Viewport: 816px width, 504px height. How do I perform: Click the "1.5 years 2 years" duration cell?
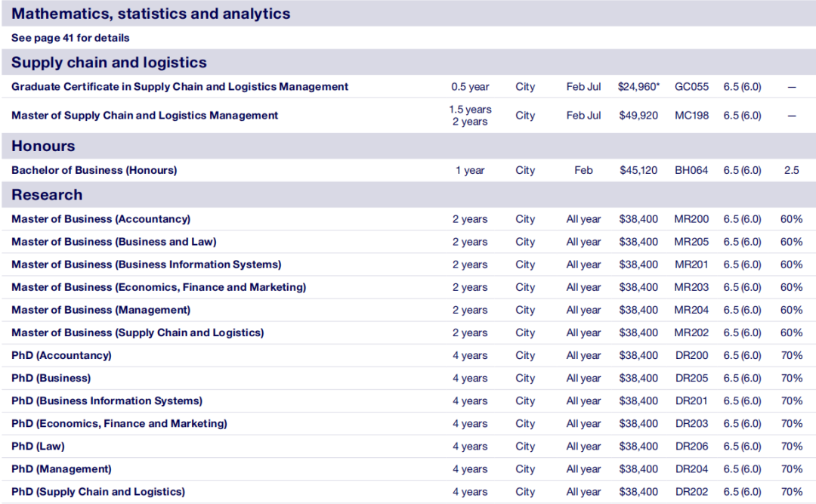coord(470,116)
